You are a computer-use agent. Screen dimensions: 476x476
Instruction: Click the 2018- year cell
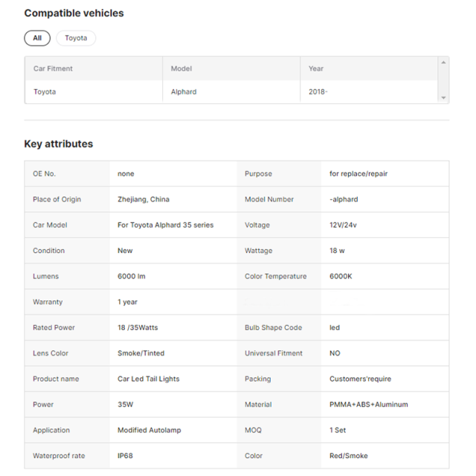coord(318,91)
